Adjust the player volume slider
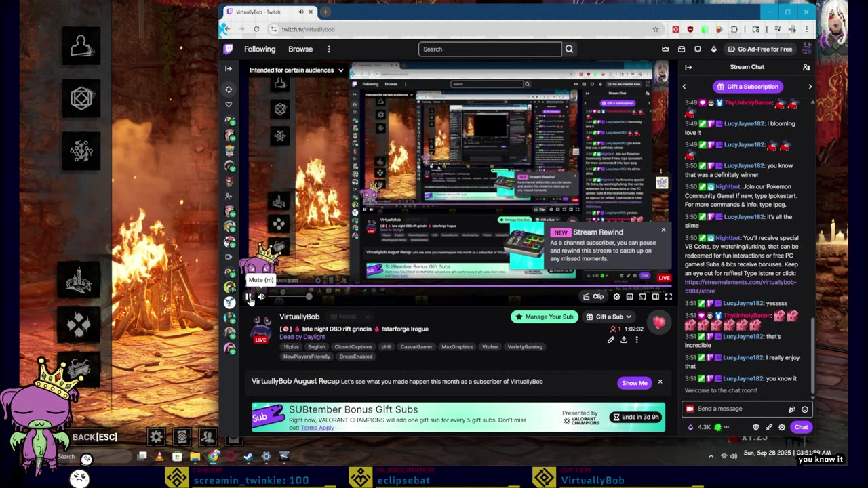This screenshot has height=488, width=868. click(290, 296)
